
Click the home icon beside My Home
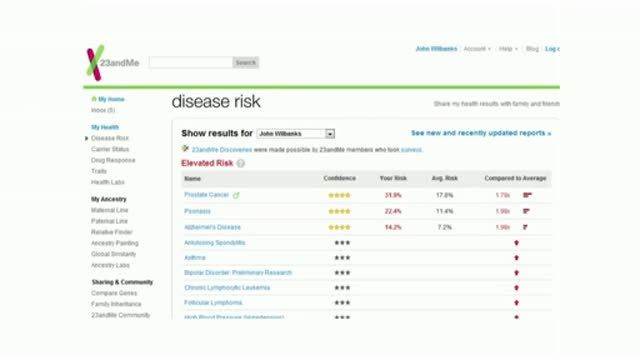click(x=94, y=99)
